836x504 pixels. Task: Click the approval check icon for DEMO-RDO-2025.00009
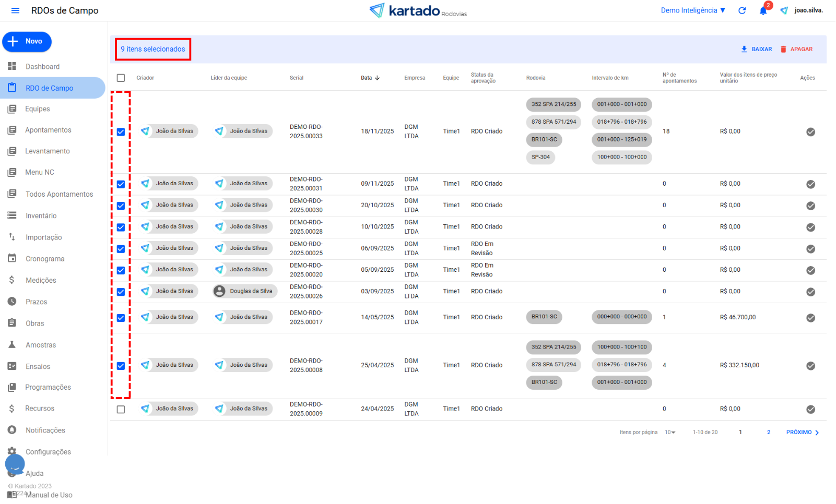[810, 410]
